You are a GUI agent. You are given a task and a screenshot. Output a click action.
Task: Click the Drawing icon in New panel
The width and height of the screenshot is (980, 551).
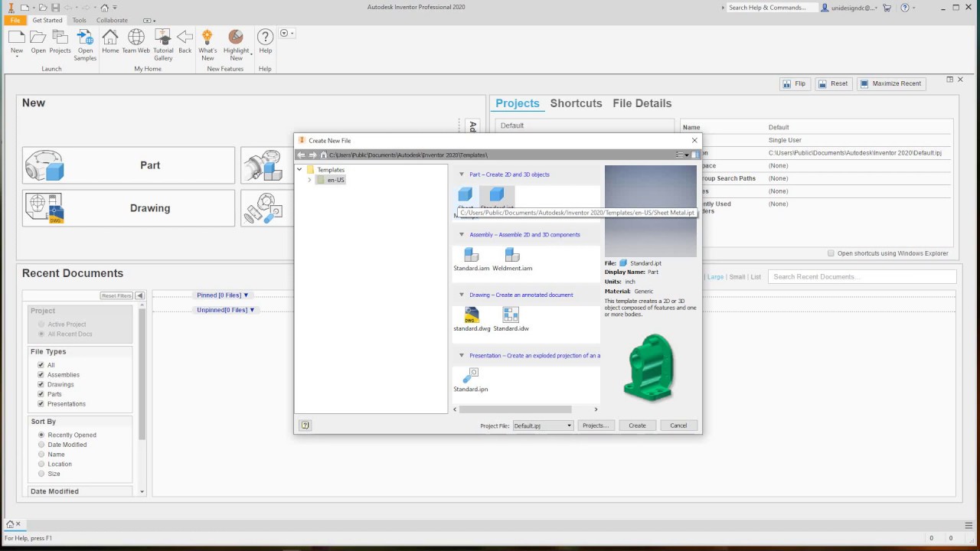(x=44, y=208)
